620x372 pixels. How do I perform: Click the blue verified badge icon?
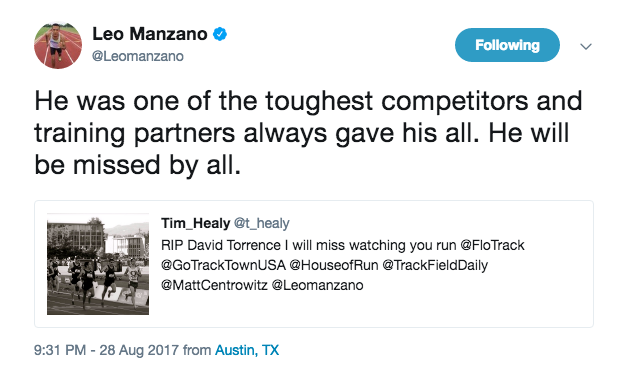pos(220,34)
